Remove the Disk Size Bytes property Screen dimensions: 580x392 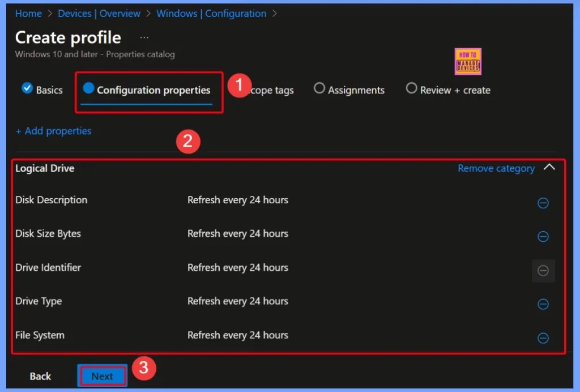pos(543,236)
